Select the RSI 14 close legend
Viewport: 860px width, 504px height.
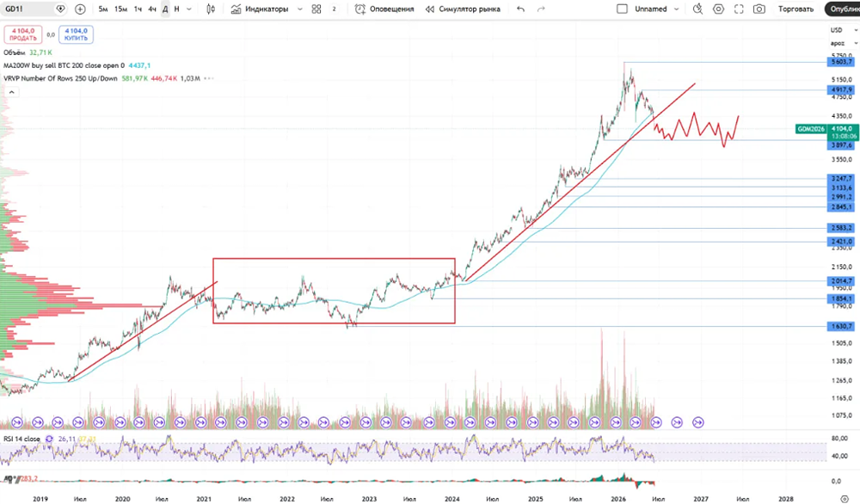click(x=22, y=439)
